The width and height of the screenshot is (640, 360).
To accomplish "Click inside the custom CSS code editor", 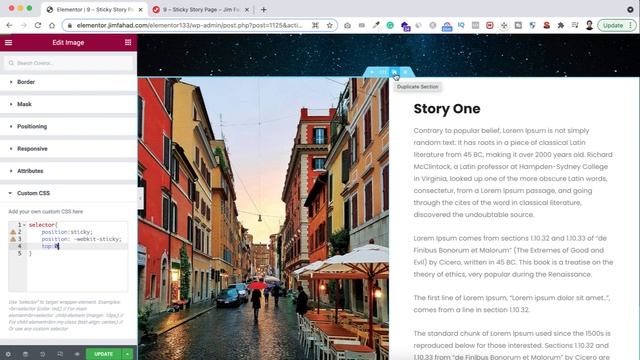I will click(x=68, y=257).
